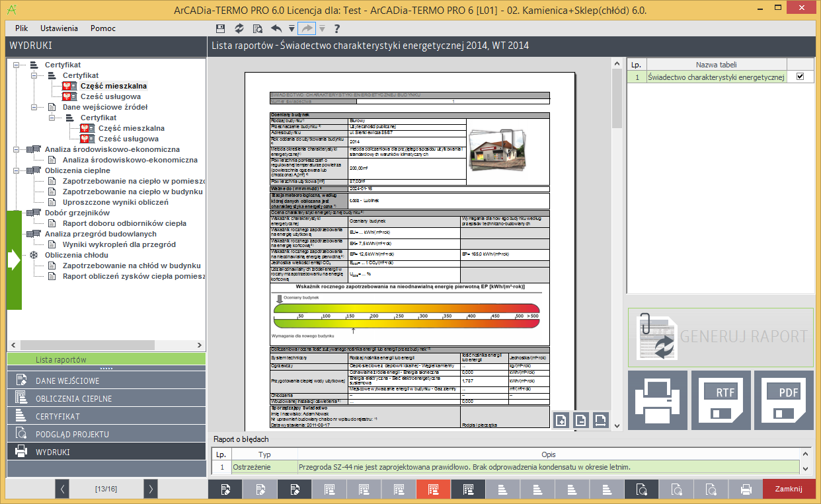Click the zoom-in page preview icon
The height and width of the screenshot is (504, 821).
pos(561,420)
